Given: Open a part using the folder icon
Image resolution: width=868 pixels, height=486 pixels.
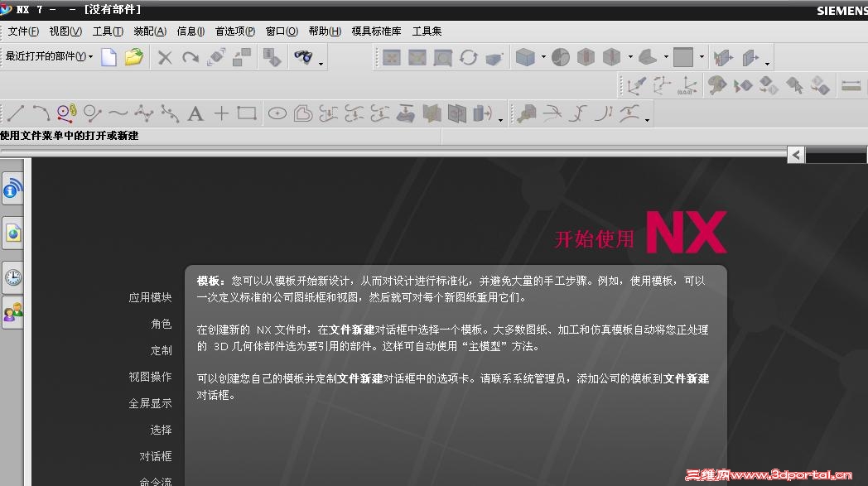Looking at the screenshot, I should coord(134,57).
